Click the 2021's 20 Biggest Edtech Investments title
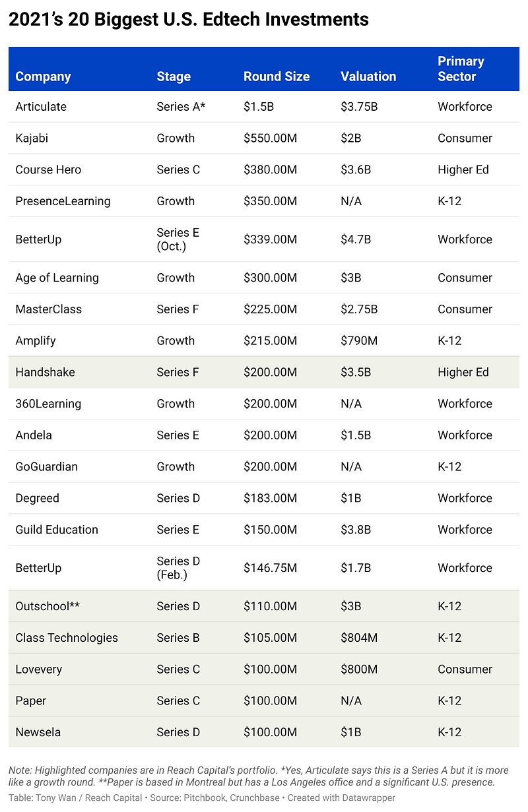528x812 pixels. [x=189, y=20]
